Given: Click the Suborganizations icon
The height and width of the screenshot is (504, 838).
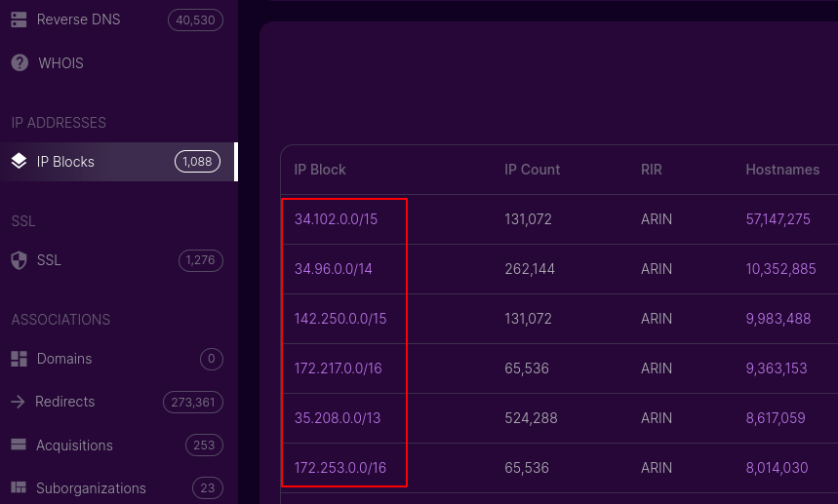Looking at the screenshot, I should [x=20, y=488].
